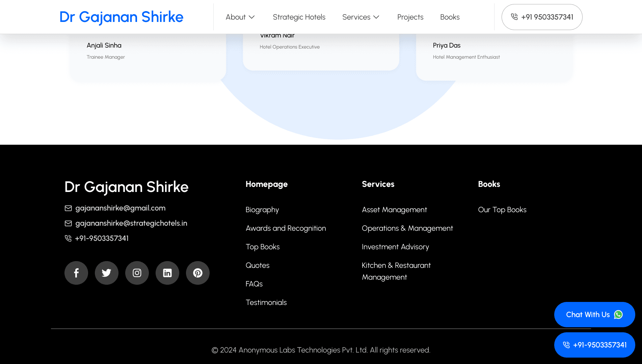Open the Awards and Recognition footer link
Image resolution: width=642 pixels, height=364 pixels.
(x=286, y=228)
